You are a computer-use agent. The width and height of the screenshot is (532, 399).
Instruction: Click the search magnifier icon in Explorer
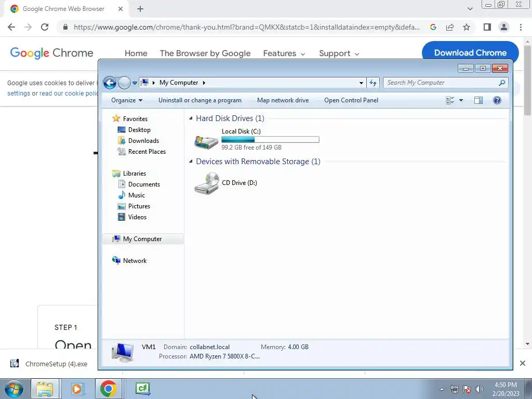pyautogui.click(x=502, y=83)
